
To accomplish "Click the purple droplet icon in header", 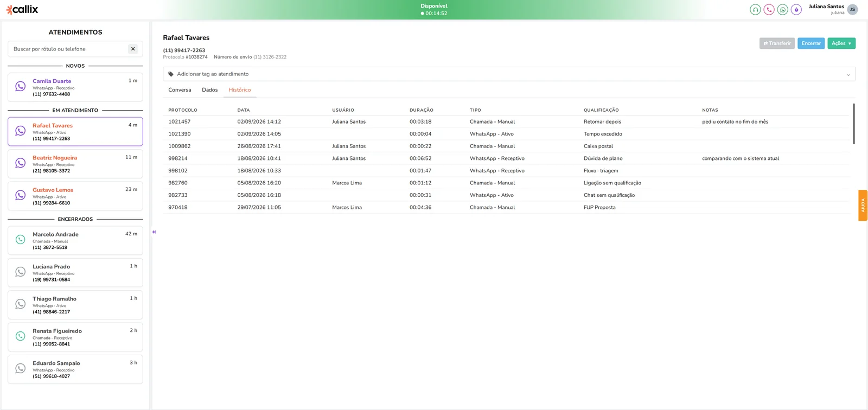I will click(x=796, y=10).
